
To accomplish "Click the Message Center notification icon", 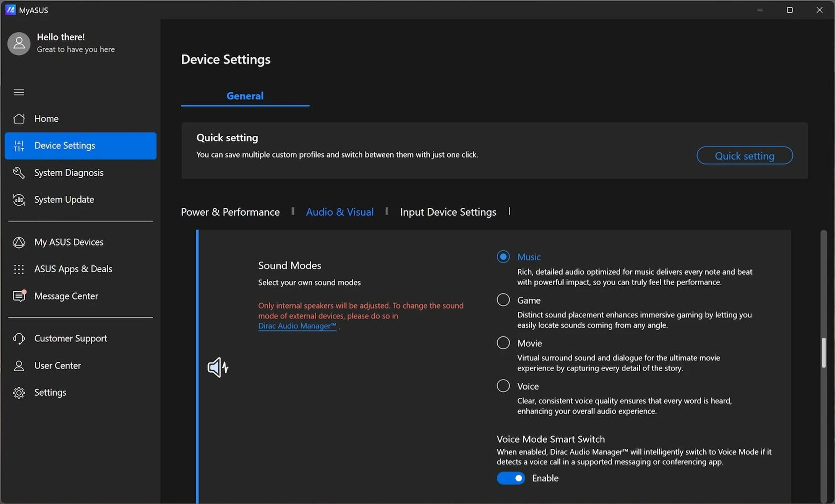I will click(x=19, y=296).
